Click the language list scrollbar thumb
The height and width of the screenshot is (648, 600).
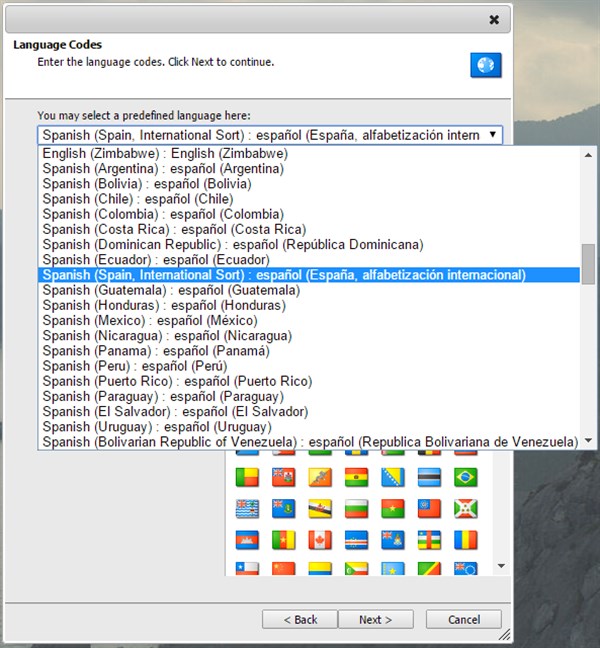tap(588, 264)
